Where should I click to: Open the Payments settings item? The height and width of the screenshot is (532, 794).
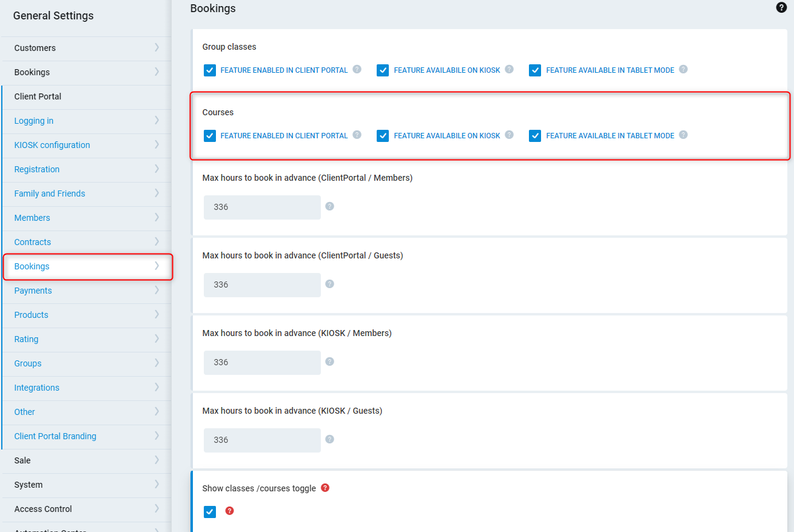point(33,291)
